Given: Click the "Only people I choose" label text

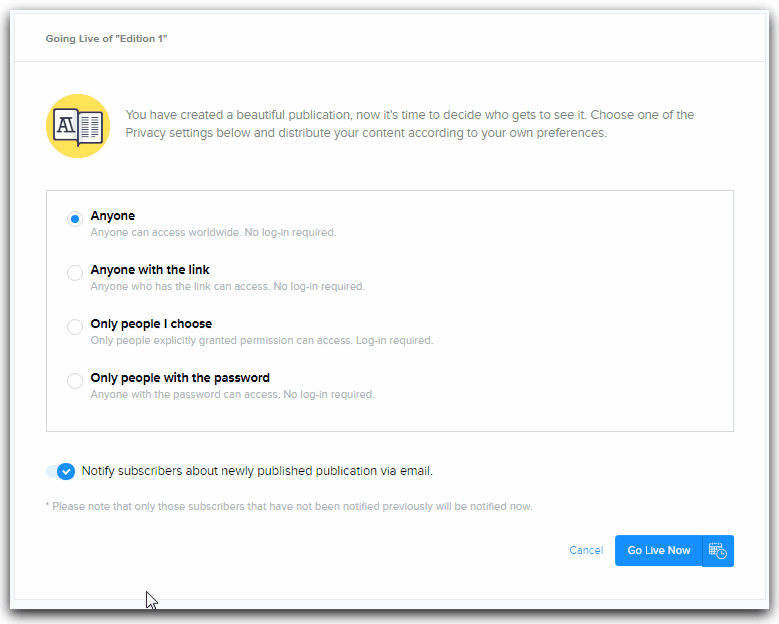Looking at the screenshot, I should 151,324.
